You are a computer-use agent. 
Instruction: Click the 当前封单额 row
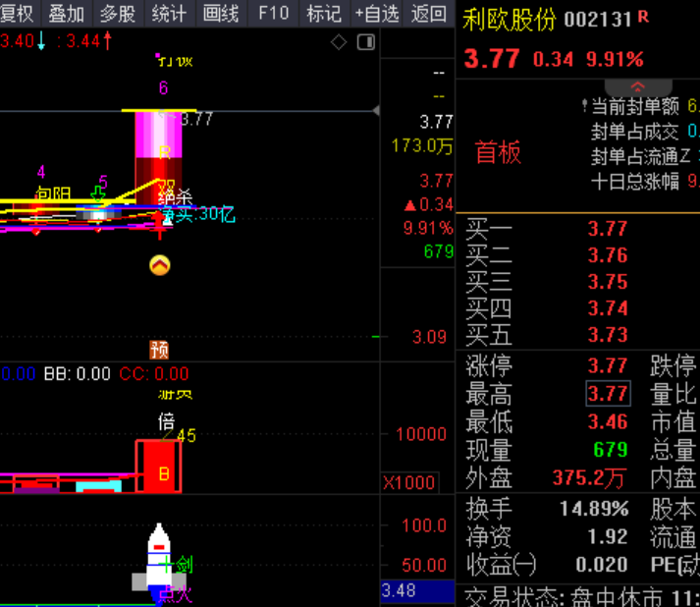(x=641, y=106)
